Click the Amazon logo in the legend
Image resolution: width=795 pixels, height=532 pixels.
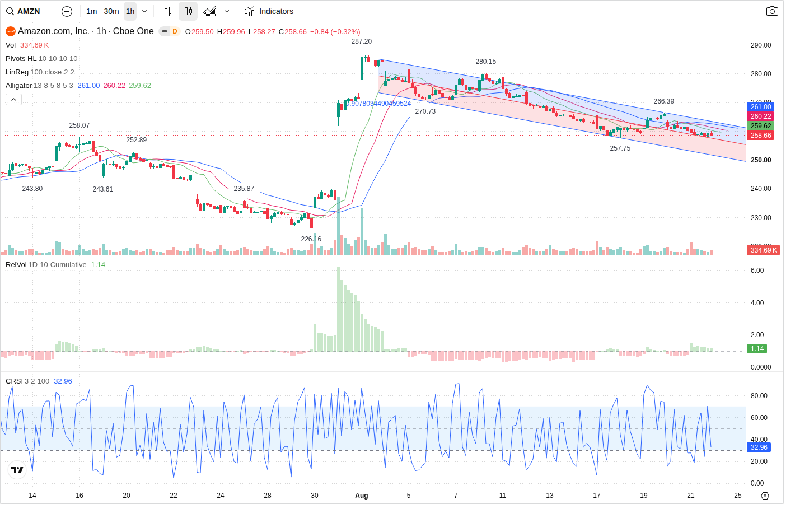pos(11,31)
